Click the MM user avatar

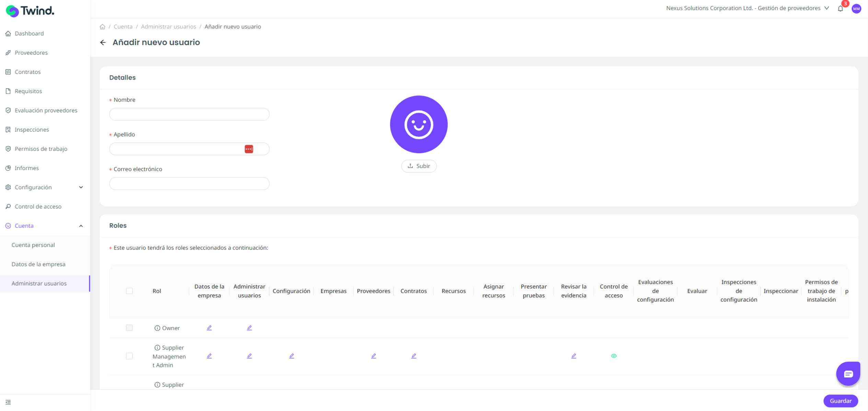coord(856,9)
